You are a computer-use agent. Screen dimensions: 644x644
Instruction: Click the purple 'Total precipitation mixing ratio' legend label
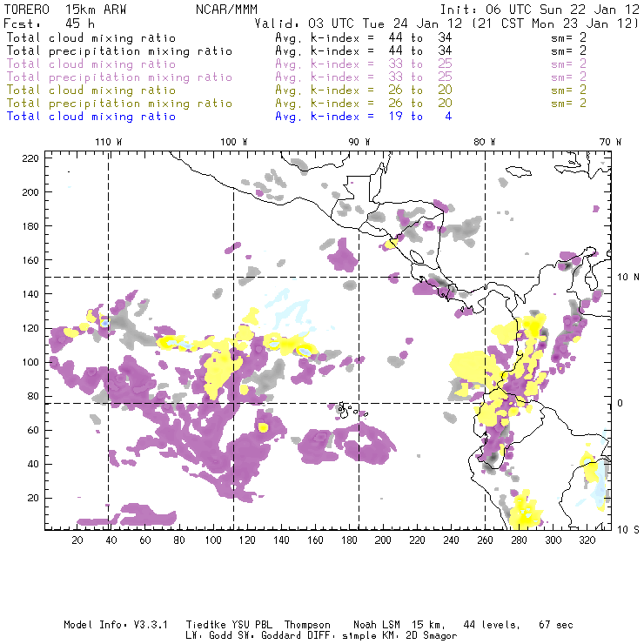tap(119, 77)
